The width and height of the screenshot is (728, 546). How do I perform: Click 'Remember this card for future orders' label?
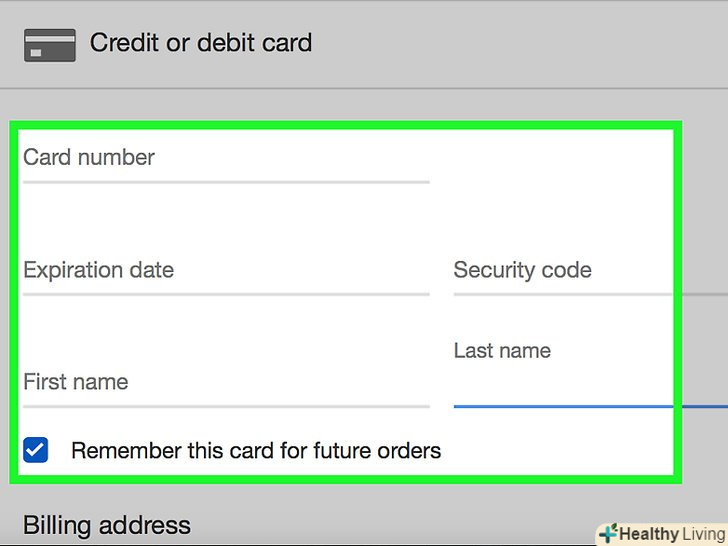click(x=256, y=450)
